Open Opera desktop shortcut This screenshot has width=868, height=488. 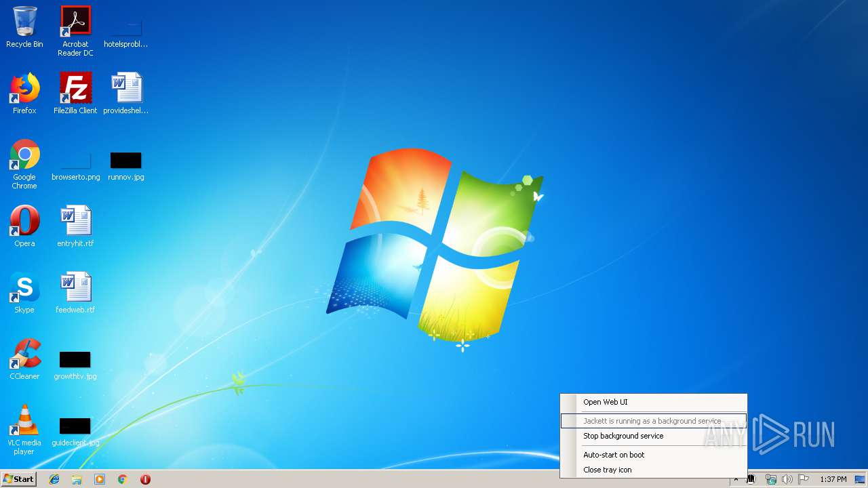(24, 226)
